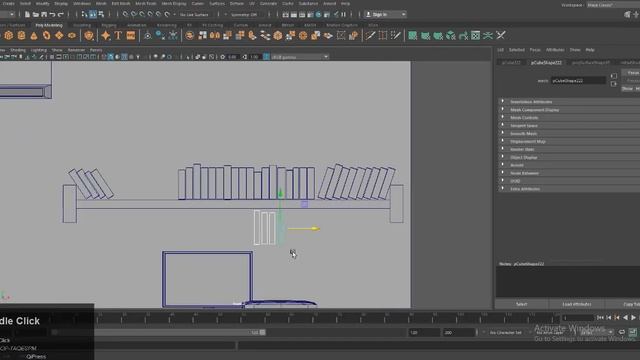Viewport: 640px width, 360px height.
Task: Toggle Select by component type mode
Action: pyautogui.click(x=101, y=14)
